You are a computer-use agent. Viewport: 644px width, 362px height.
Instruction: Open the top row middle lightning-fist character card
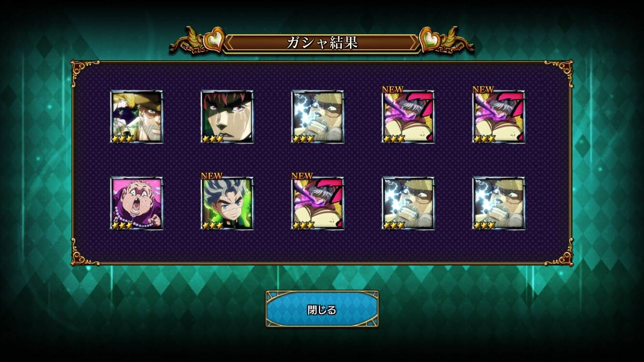(318, 117)
